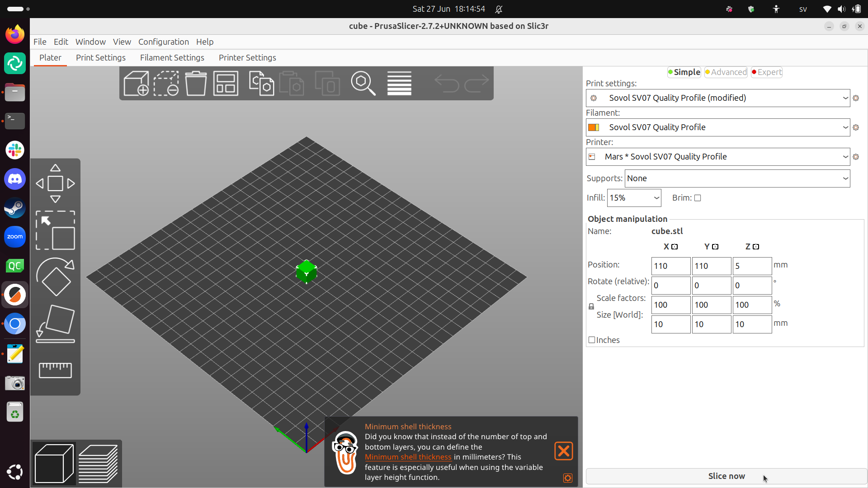Open Print settings gear for editing
This screenshot has width=868, height=488.
tap(856, 98)
